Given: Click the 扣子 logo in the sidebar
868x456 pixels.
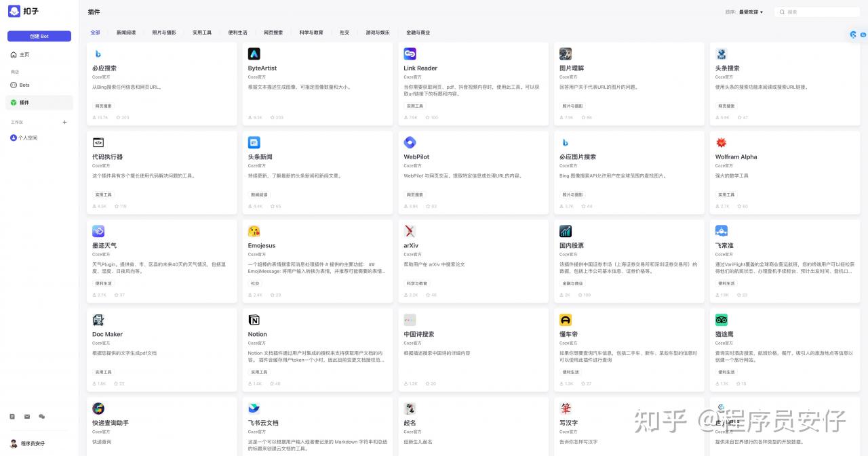Looking at the screenshot, I should pyautogui.click(x=14, y=11).
